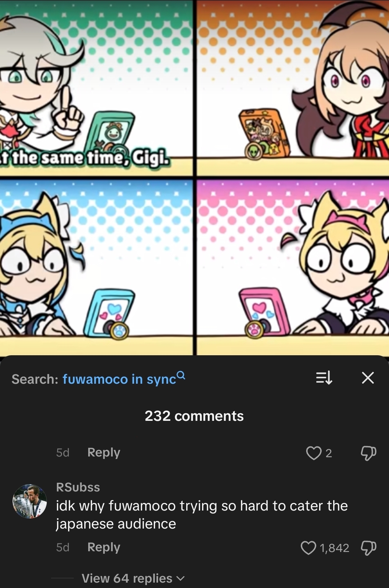This screenshot has width=389, height=588.
Task: Open the RSubss username profile
Action: (78, 487)
